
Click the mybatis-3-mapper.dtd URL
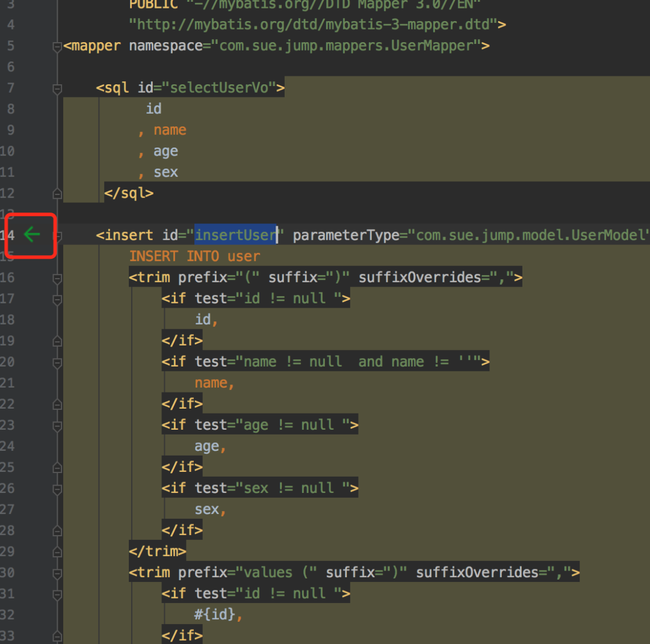pyautogui.click(x=313, y=25)
